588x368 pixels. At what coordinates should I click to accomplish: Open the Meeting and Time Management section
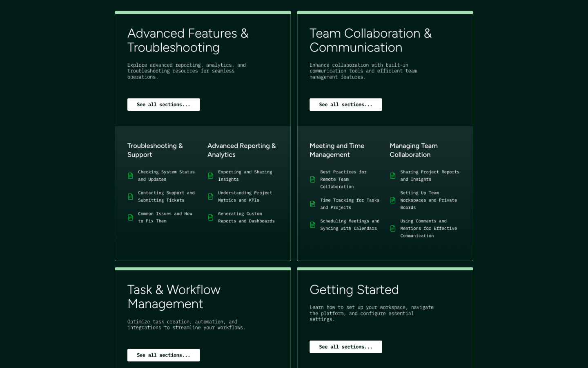click(336, 150)
